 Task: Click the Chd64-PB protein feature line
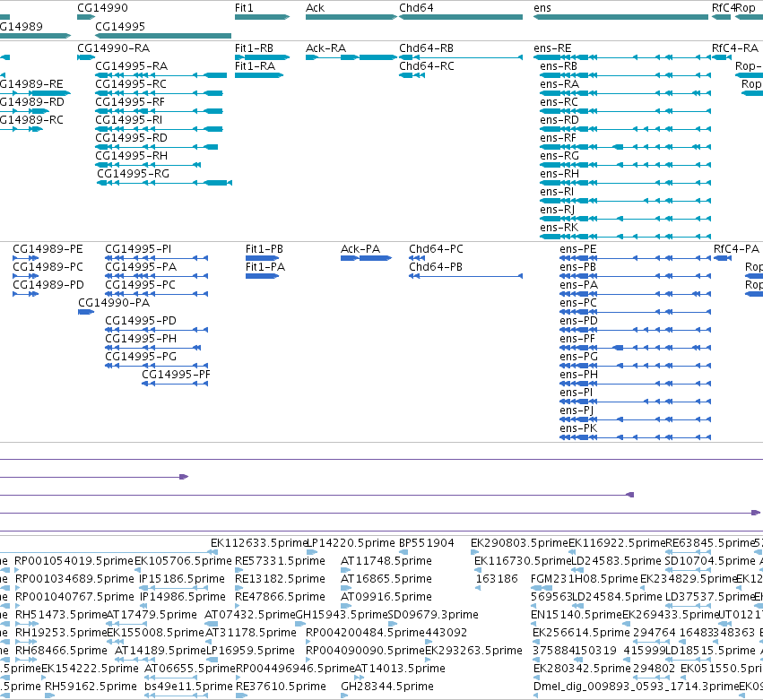(465, 276)
